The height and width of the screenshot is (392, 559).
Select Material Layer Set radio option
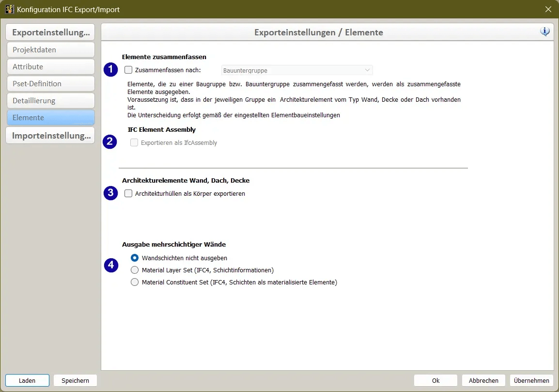point(134,270)
